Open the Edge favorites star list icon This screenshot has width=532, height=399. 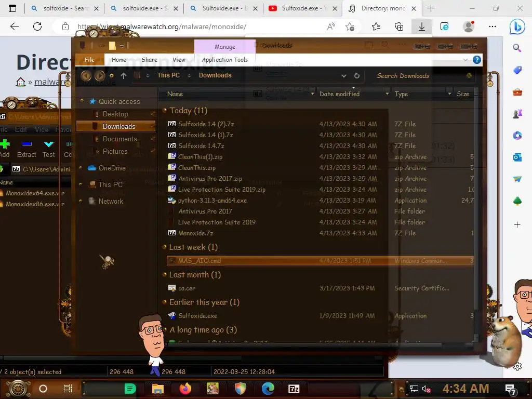[x=376, y=26]
